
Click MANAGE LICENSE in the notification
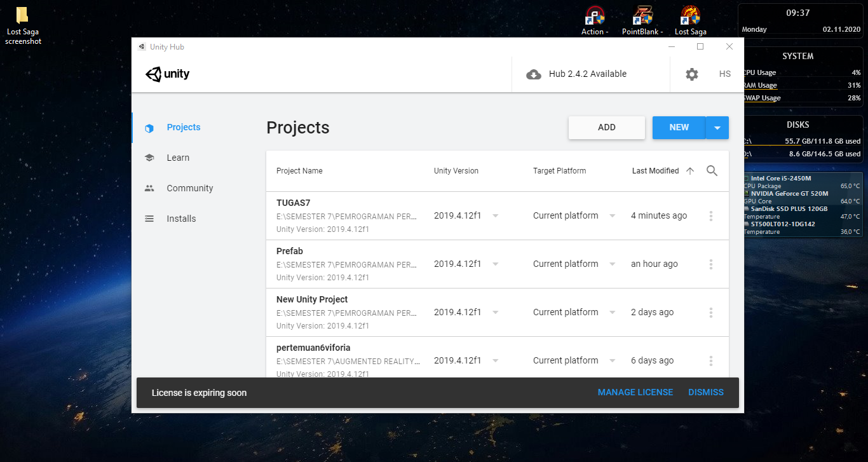[635, 393]
